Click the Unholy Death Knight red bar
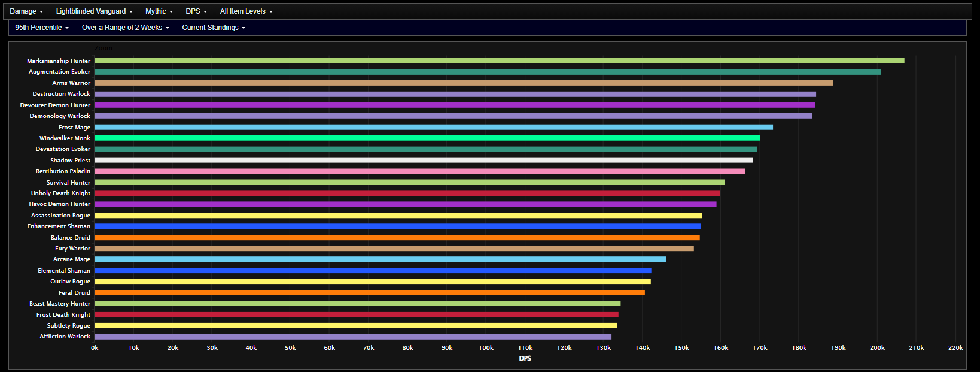This screenshot has width=980, height=372. pos(407,193)
